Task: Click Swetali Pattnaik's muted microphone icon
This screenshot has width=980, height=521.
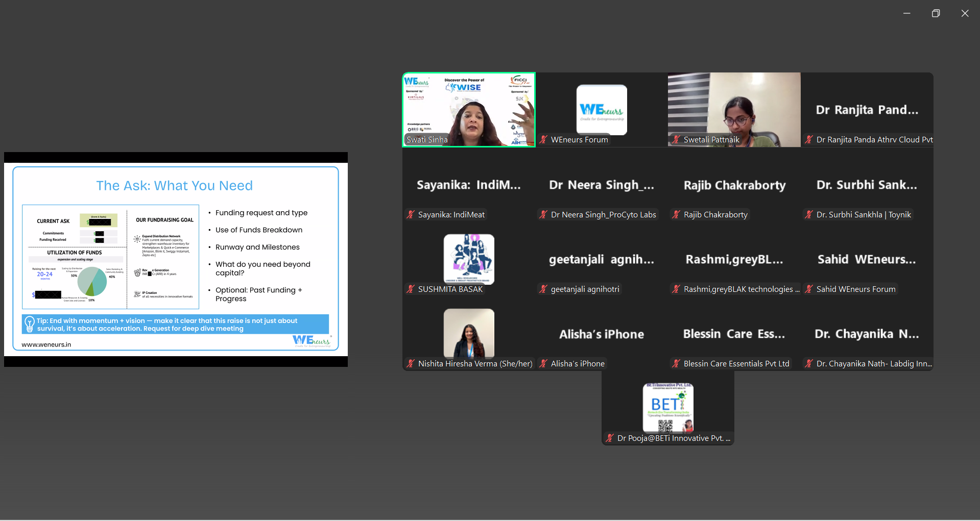Action: [676, 139]
